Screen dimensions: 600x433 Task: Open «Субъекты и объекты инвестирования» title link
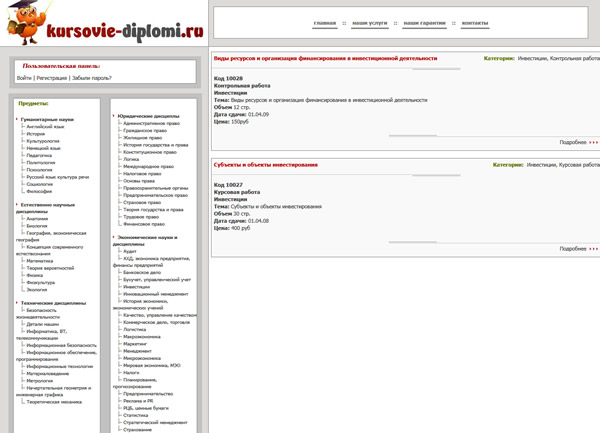(266, 165)
